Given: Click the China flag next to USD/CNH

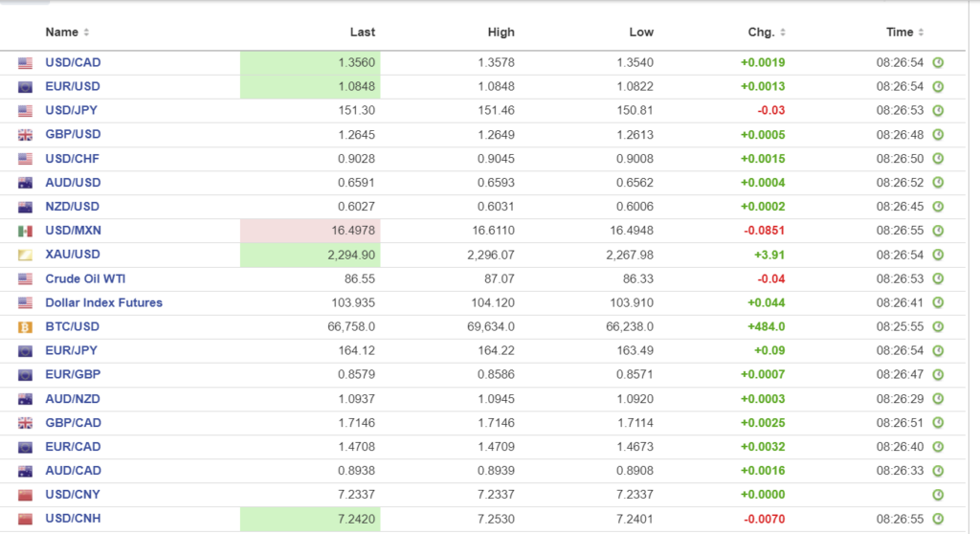Looking at the screenshot, I should [x=25, y=520].
